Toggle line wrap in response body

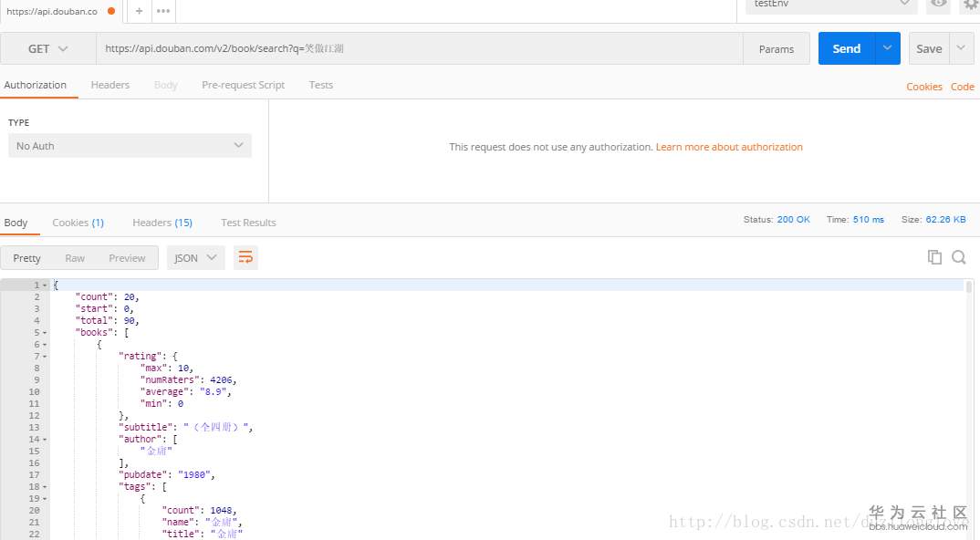(245, 257)
